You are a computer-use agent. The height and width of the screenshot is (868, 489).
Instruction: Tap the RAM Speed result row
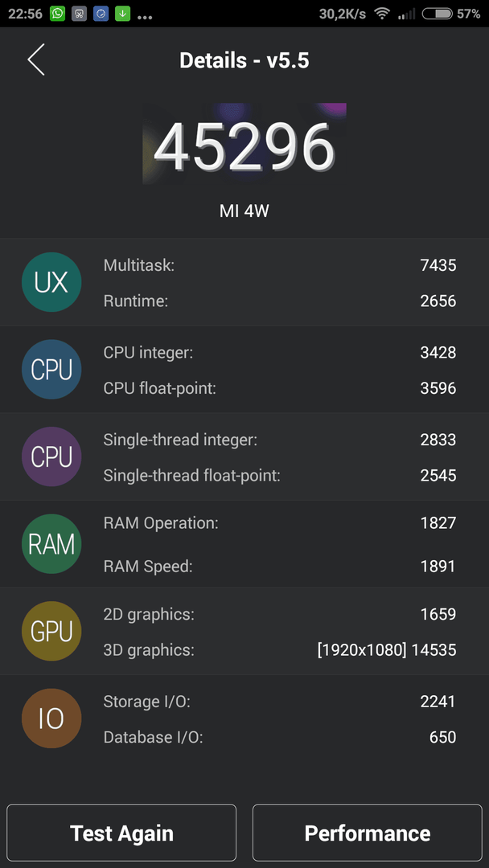pyautogui.click(x=280, y=567)
